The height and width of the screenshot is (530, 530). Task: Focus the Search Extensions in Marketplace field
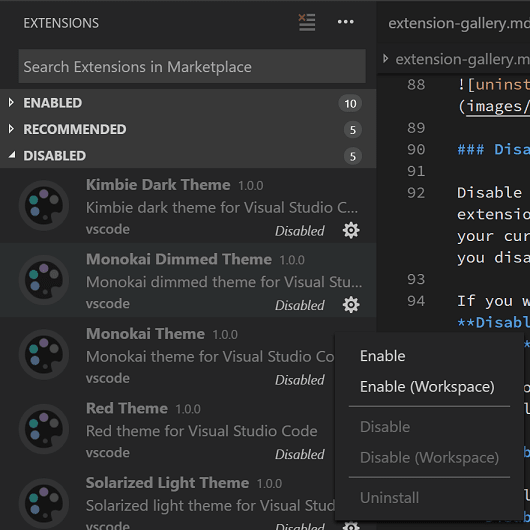(192, 66)
